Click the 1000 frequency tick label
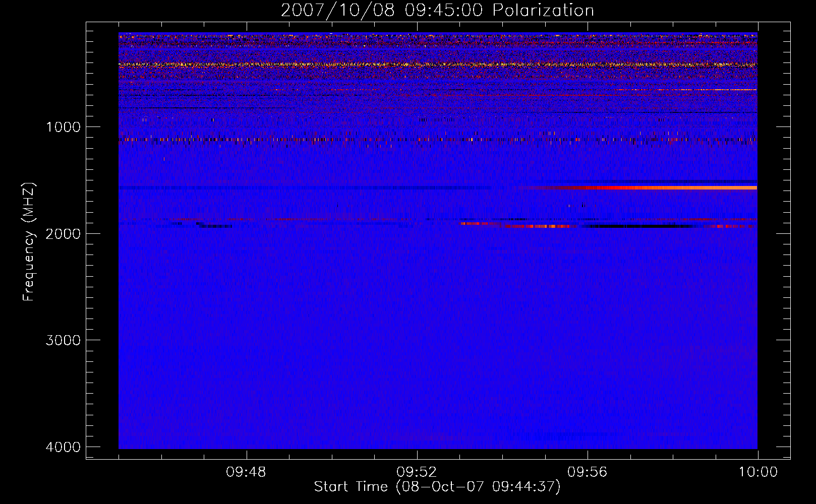Screen dimensions: 816x504 63,127
